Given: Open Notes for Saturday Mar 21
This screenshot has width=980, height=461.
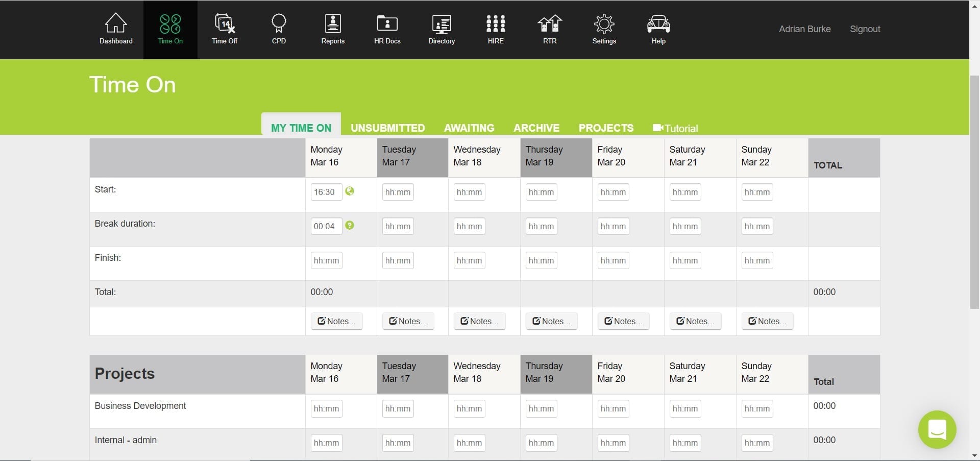Looking at the screenshot, I should [696, 321].
